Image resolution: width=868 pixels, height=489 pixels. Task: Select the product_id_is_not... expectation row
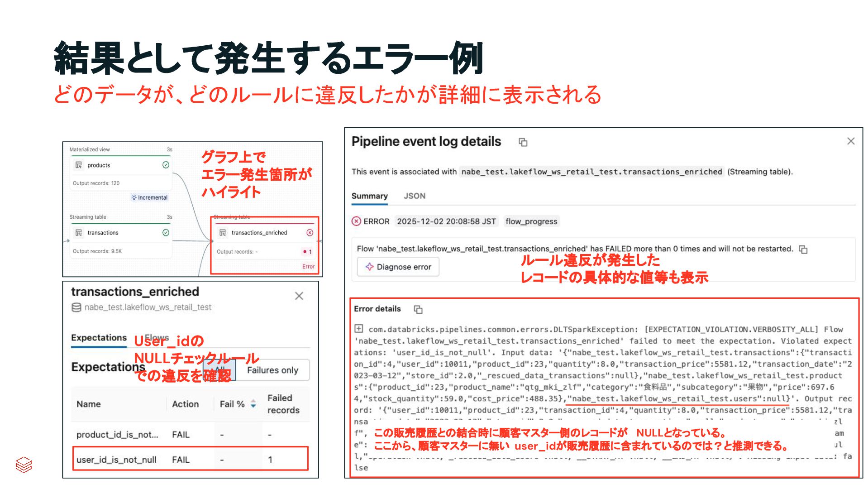pyautogui.click(x=190, y=435)
